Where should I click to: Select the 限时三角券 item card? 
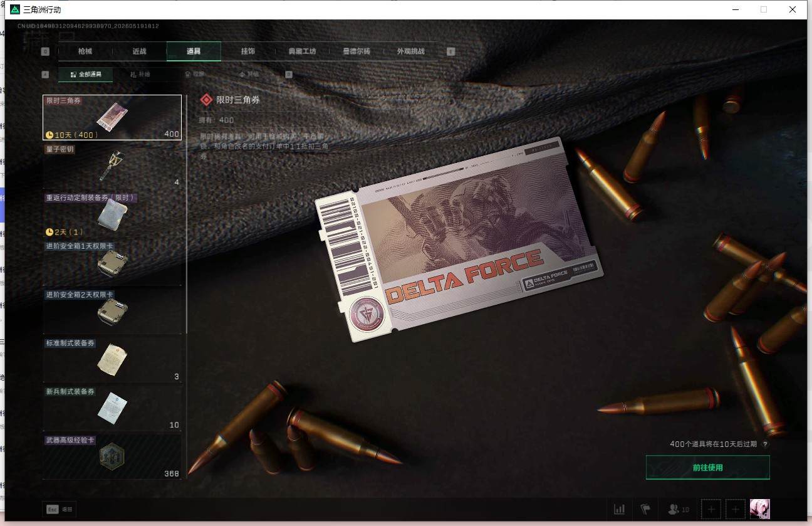(x=112, y=117)
